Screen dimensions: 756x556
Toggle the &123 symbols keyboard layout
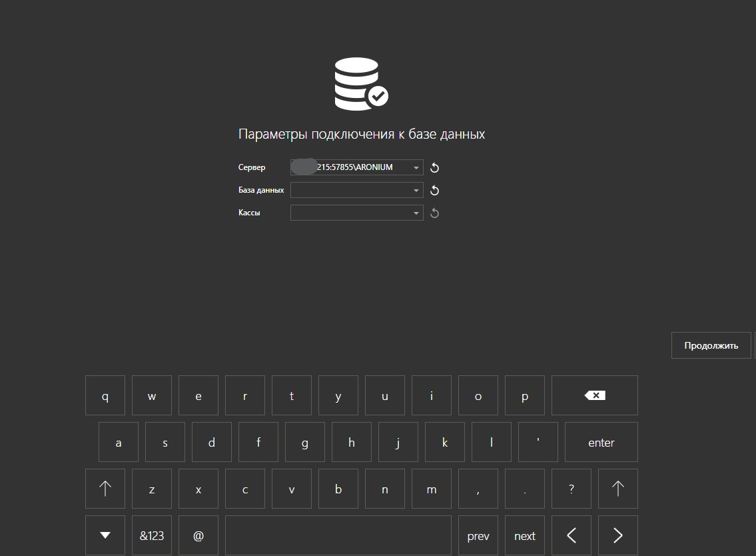pos(152,535)
